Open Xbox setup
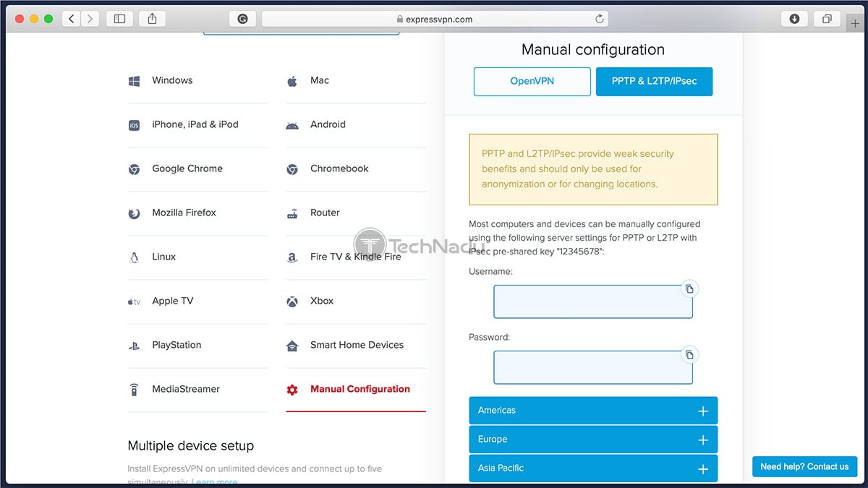The width and height of the screenshot is (868, 488). [x=322, y=301]
